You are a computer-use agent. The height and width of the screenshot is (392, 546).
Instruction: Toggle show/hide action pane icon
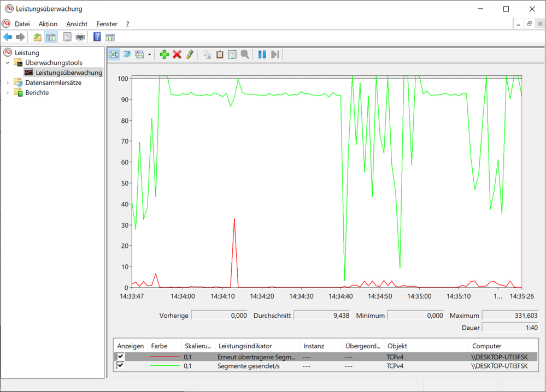point(110,37)
